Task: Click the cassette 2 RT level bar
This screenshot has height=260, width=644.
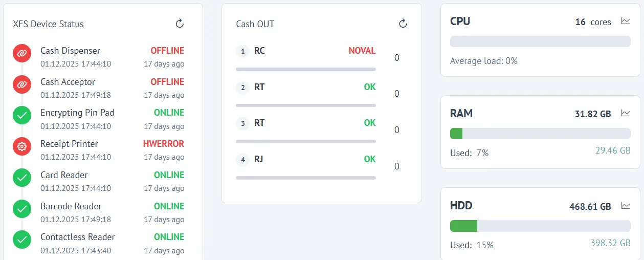Action: tap(306, 105)
